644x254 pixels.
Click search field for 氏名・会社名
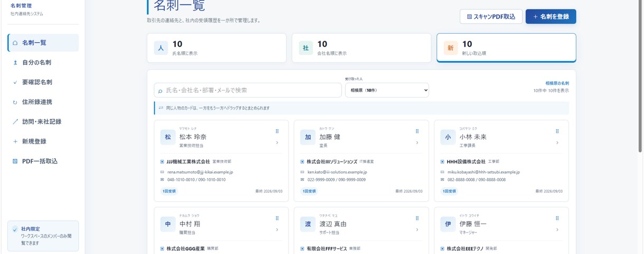tap(248, 90)
